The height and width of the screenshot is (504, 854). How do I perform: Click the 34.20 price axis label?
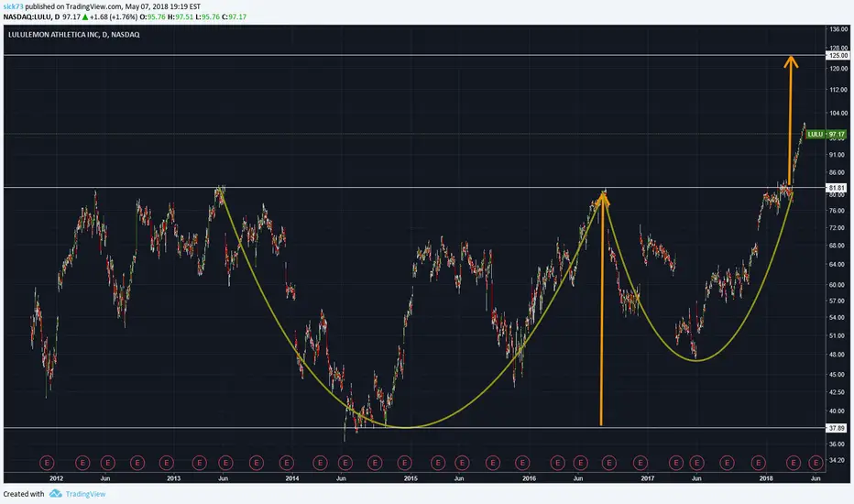pos(838,460)
